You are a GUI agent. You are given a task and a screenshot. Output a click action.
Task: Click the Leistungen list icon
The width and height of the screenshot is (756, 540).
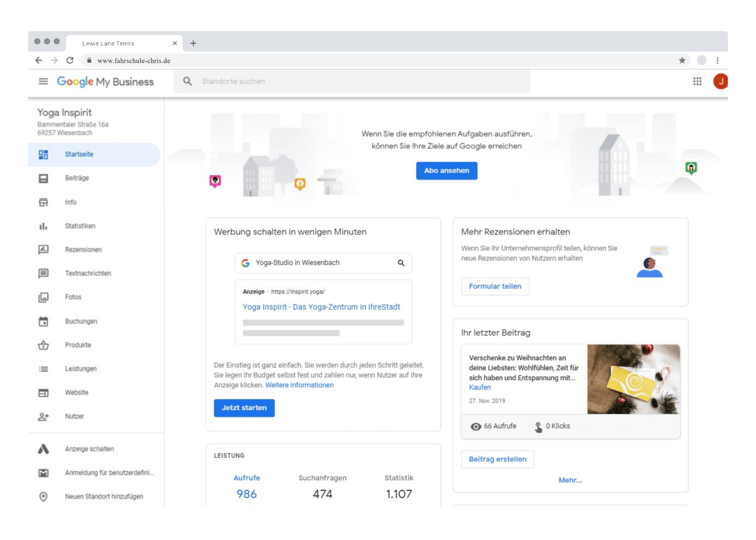43,369
